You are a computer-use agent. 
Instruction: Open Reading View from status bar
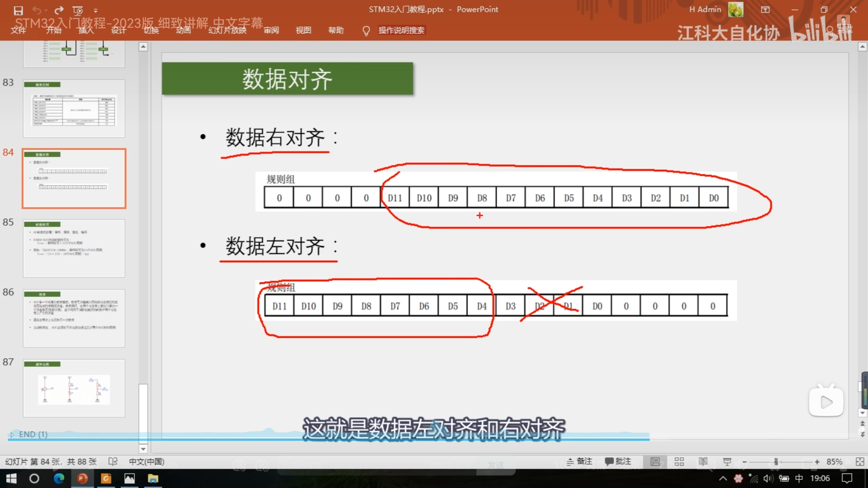(x=703, y=462)
